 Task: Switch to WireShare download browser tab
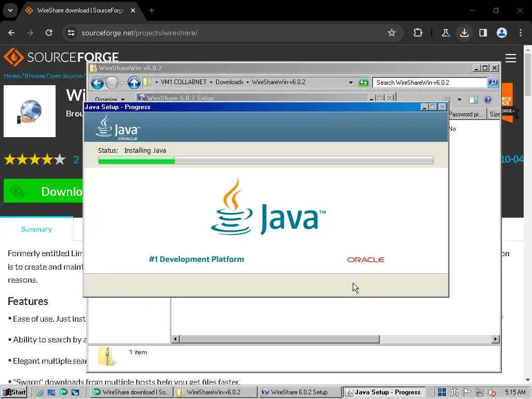[81, 10]
